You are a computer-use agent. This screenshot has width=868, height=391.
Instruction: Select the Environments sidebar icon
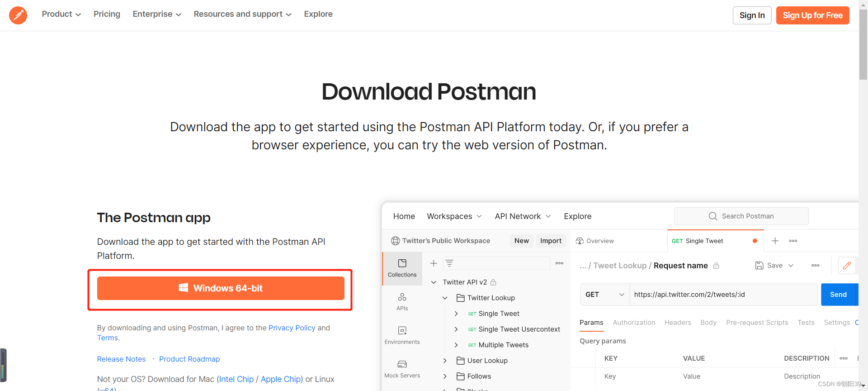tap(402, 335)
